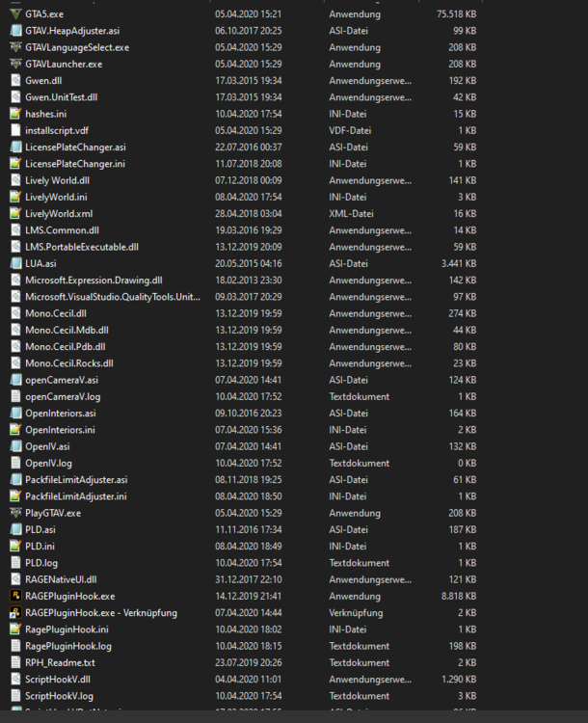Select the RagePluginHook.ini icon

[15, 629]
